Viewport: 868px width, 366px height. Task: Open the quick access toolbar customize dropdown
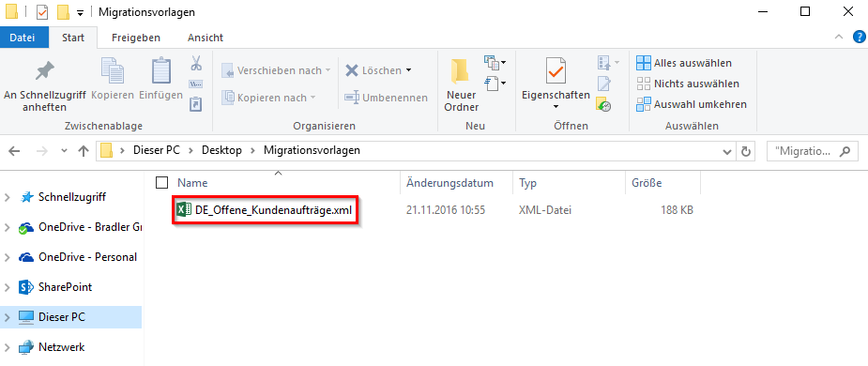[x=80, y=13]
